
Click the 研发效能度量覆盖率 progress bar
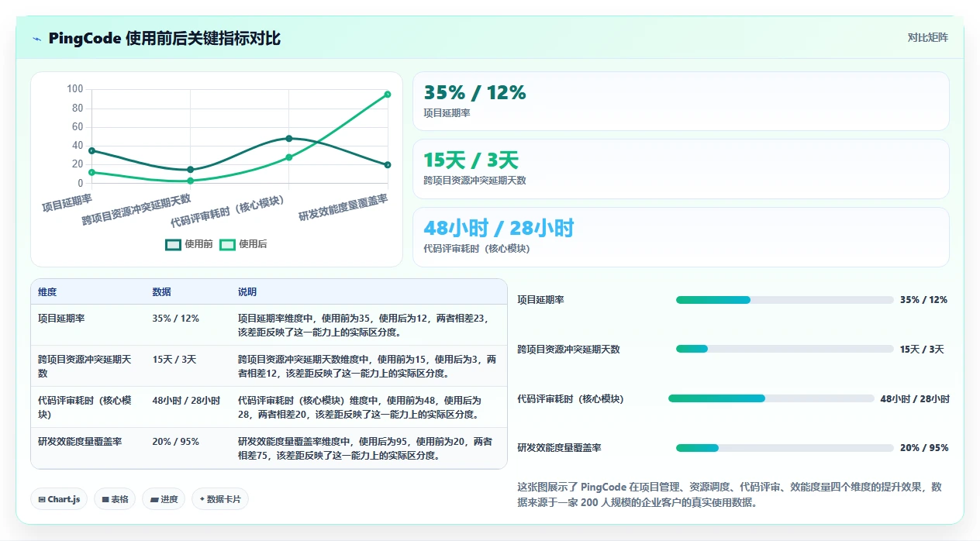tap(785, 448)
